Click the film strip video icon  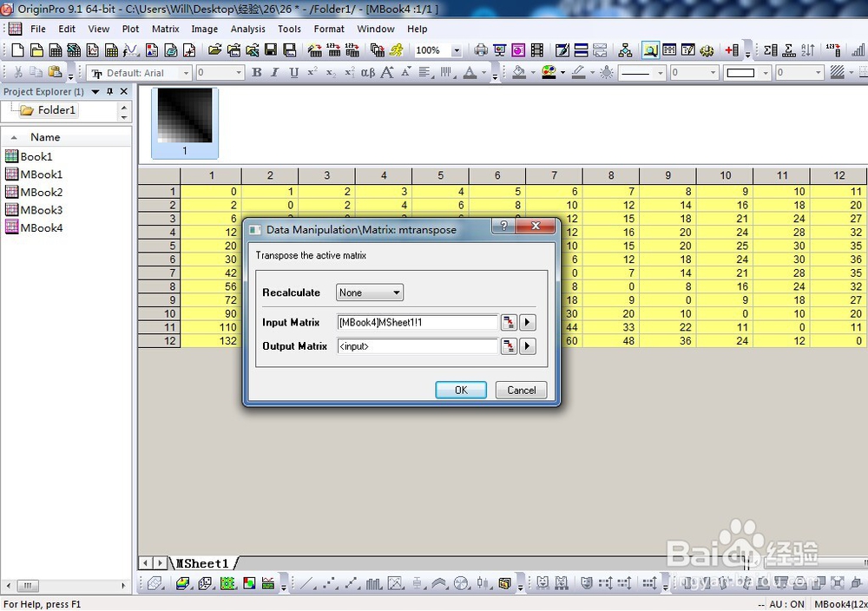click(537, 50)
